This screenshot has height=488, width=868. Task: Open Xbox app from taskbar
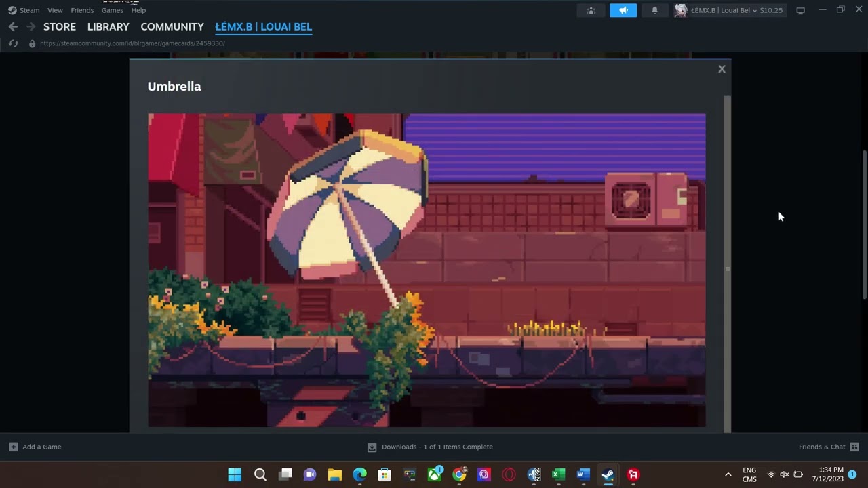(435, 474)
